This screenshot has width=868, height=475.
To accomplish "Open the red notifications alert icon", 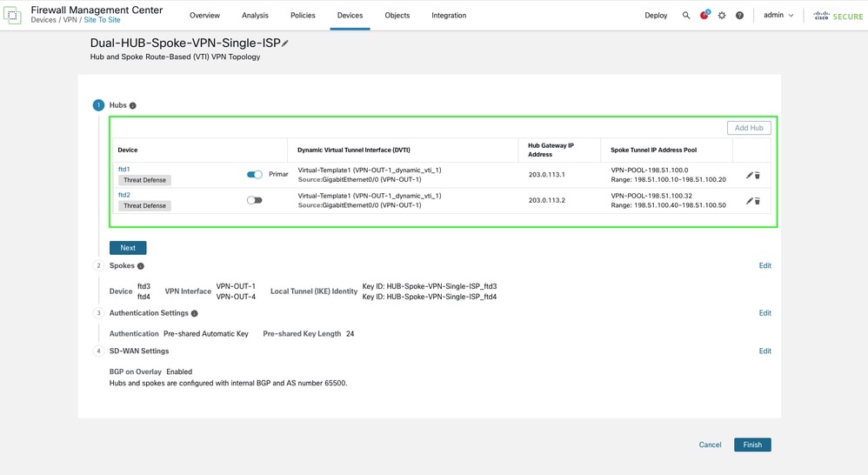I will pyautogui.click(x=704, y=16).
